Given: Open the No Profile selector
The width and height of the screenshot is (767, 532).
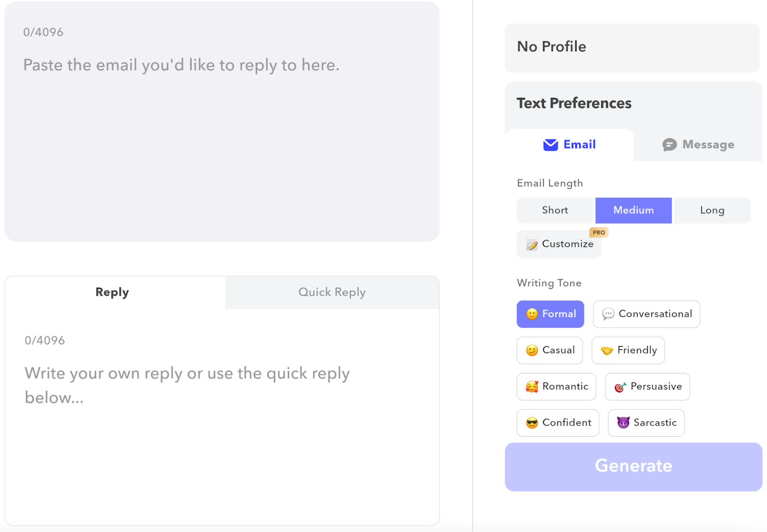Looking at the screenshot, I should pyautogui.click(x=631, y=47).
